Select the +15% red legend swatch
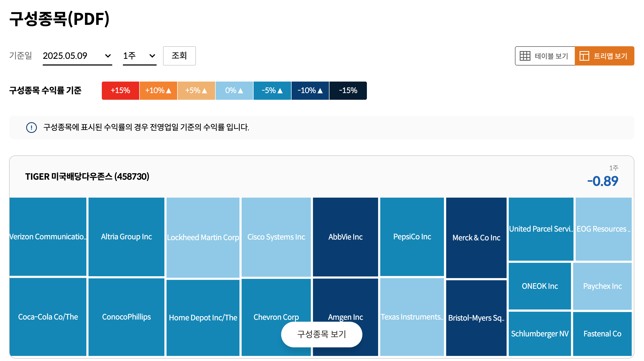The width and height of the screenshot is (644, 361). [121, 91]
